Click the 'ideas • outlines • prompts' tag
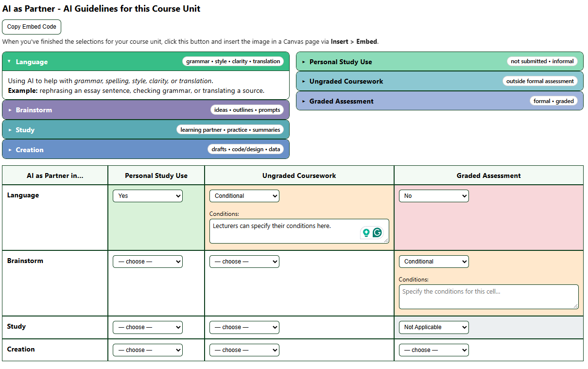588x369 pixels. (247, 110)
